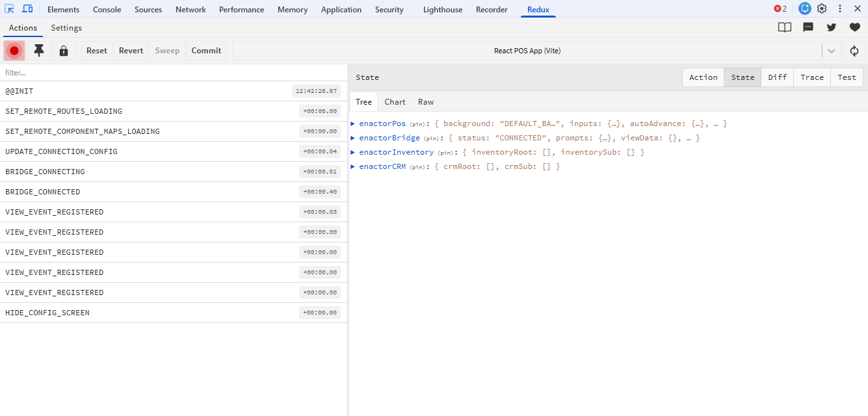
Task: Click the Commit button
Action: (x=206, y=51)
